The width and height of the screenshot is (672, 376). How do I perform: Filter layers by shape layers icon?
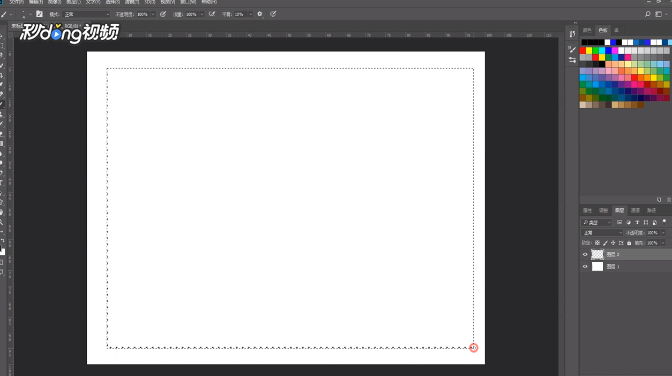[x=646, y=222]
